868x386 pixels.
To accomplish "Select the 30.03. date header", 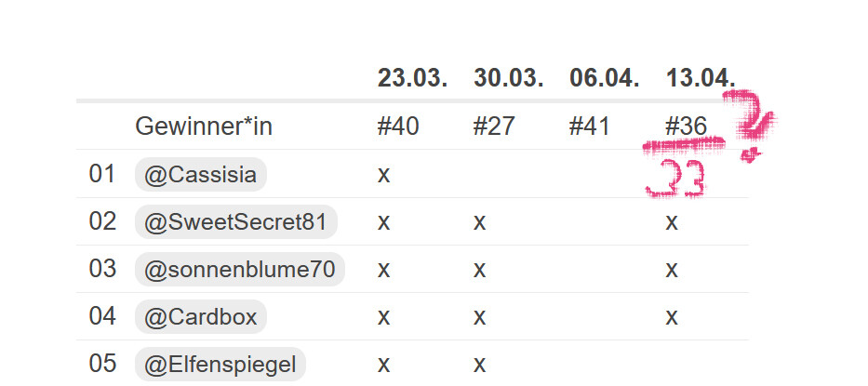I will point(508,78).
